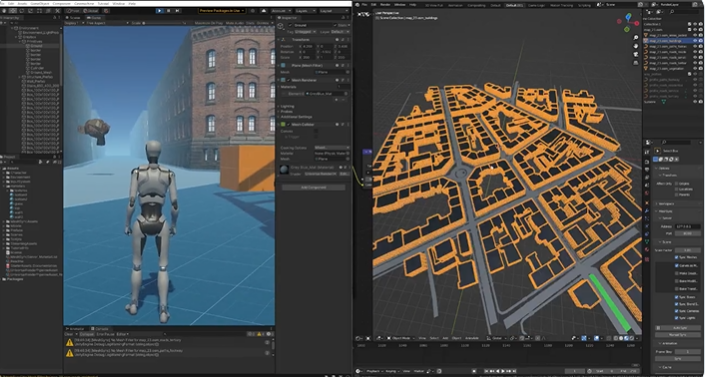Open Unity's Component menu
Viewport: 705px width, 377px height.
tap(62, 3)
